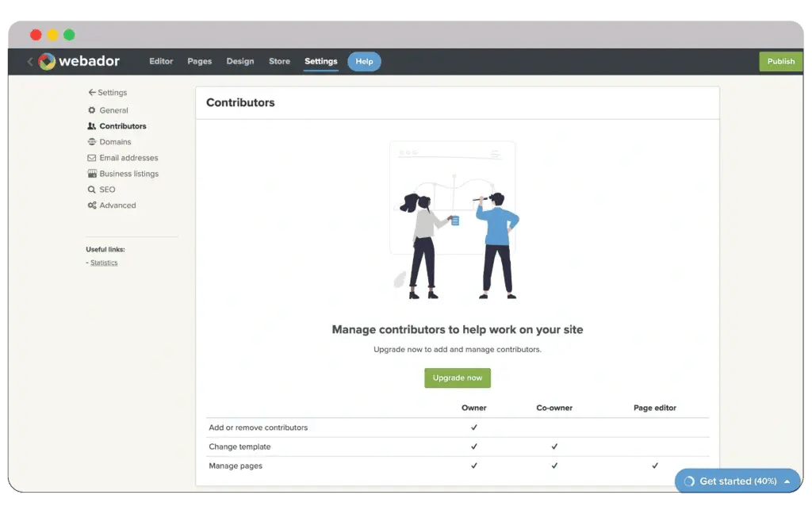This screenshot has height=514, width=812.
Task: Click the Webador logo icon
Action: 47,61
